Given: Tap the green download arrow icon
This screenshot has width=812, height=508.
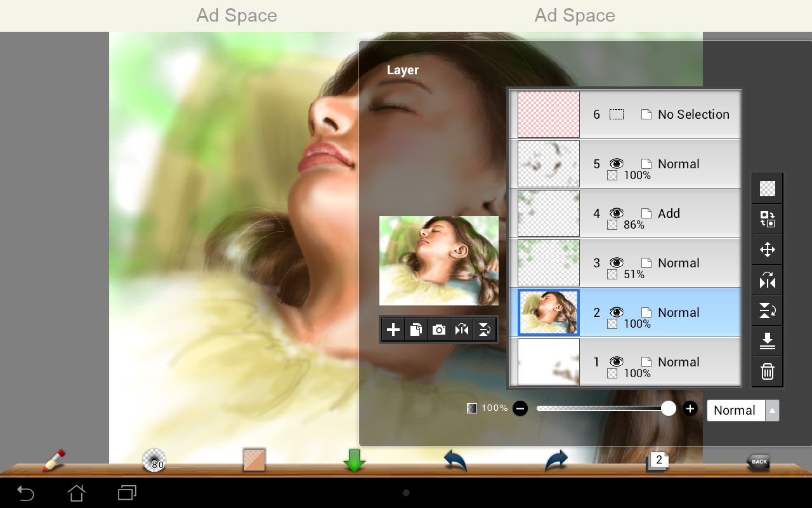Looking at the screenshot, I should [355, 460].
